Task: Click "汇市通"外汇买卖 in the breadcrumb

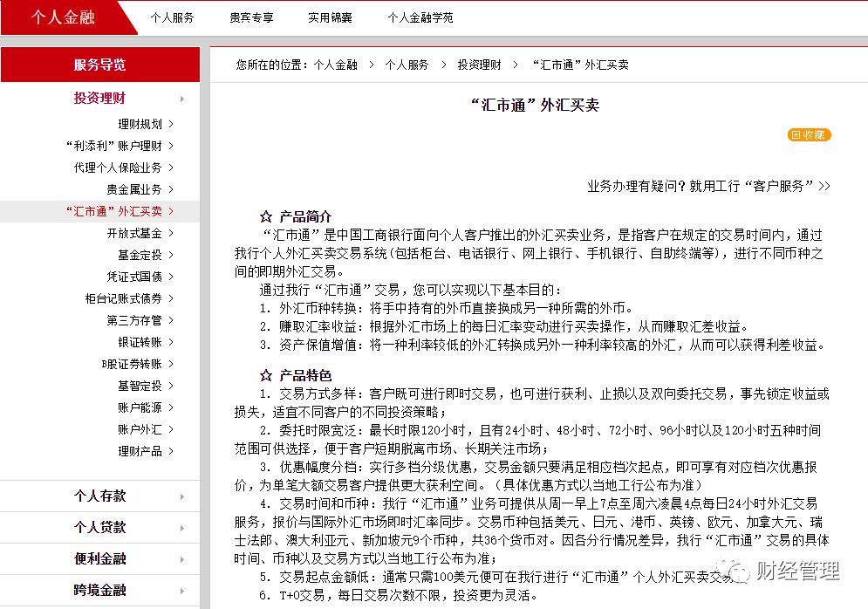Action: (x=580, y=65)
